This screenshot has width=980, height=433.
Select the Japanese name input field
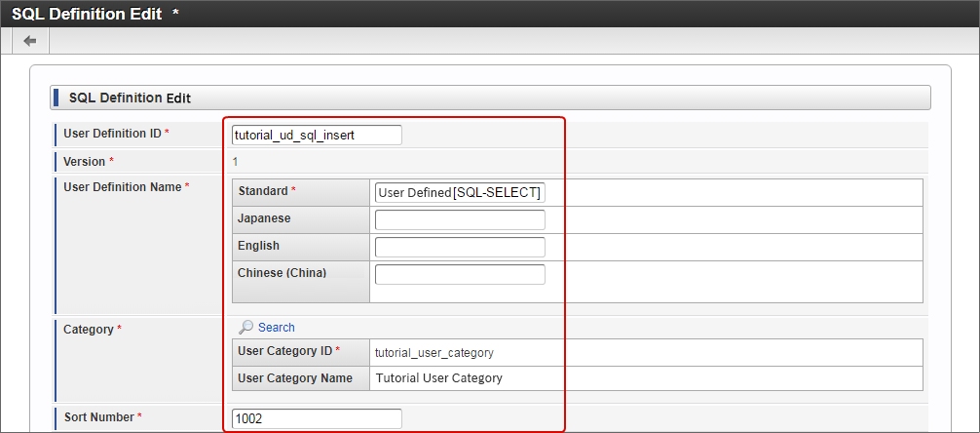pos(460,219)
